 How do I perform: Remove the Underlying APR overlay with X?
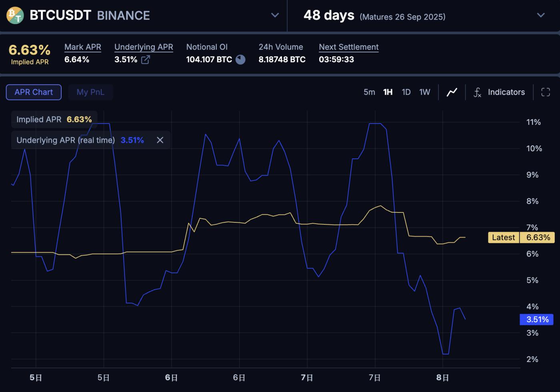pos(160,140)
